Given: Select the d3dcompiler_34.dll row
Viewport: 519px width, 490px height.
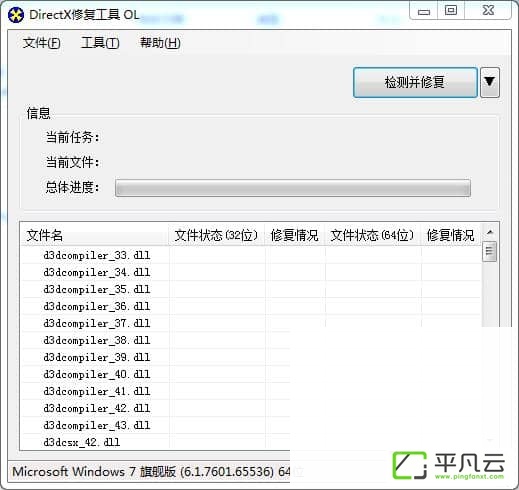Looking at the screenshot, I should coord(251,272).
